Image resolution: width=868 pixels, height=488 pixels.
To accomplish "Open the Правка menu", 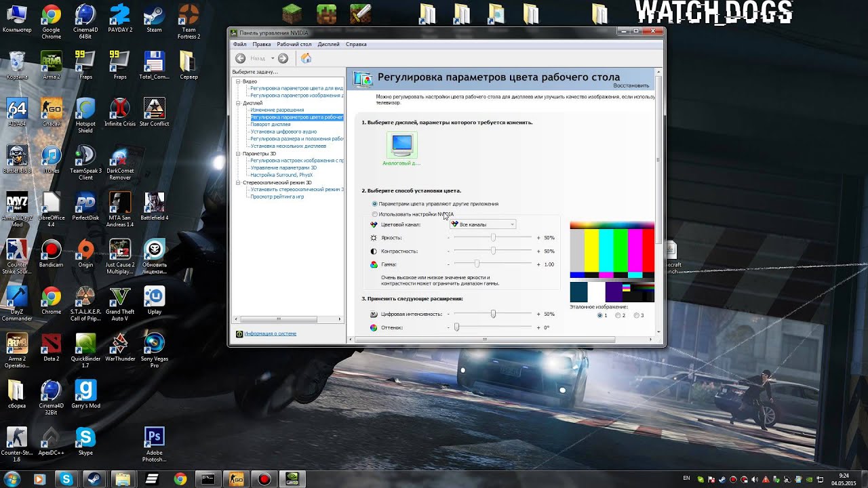I will [x=261, y=44].
